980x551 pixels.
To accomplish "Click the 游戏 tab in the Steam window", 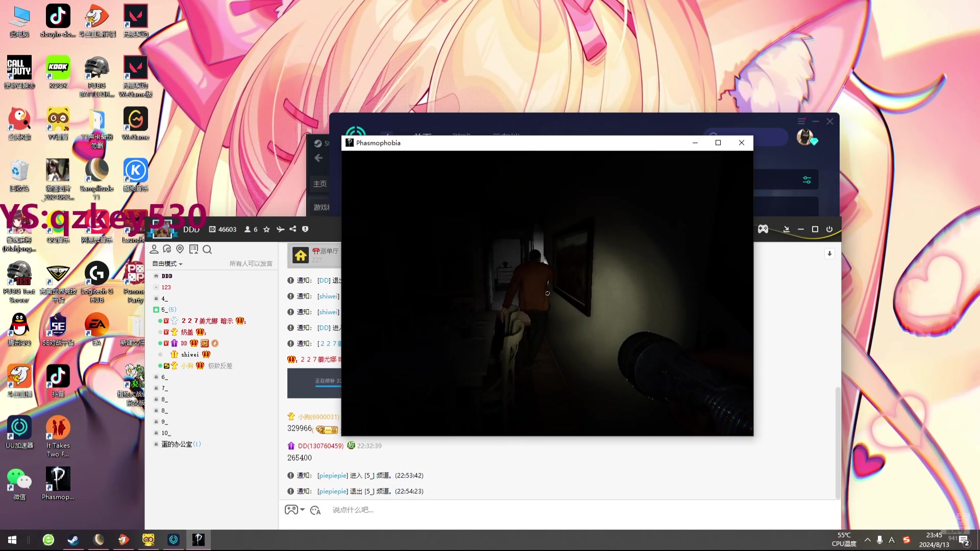I will pyautogui.click(x=322, y=207).
